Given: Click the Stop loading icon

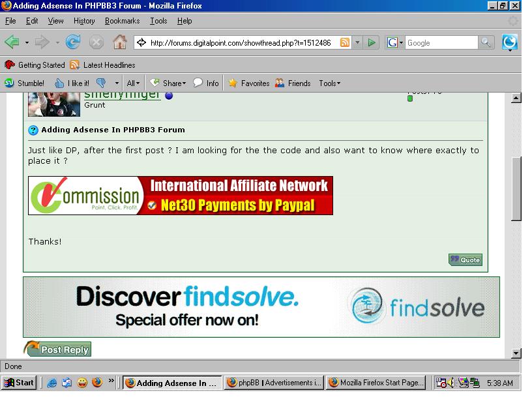Looking at the screenshot, I should [96, 43].
